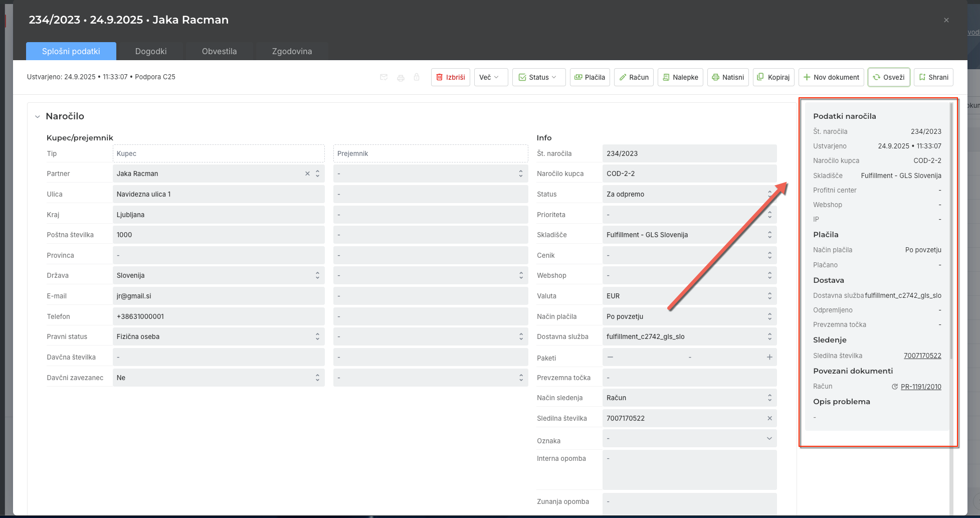This screenshot has height=518, width=980.
Task: Click the Naročilo kupca field COD-2-2
Action: pos(689,174)
